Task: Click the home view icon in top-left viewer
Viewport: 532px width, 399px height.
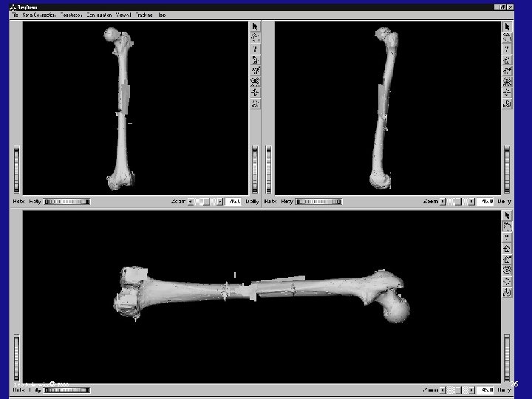Action: point(255,60)
